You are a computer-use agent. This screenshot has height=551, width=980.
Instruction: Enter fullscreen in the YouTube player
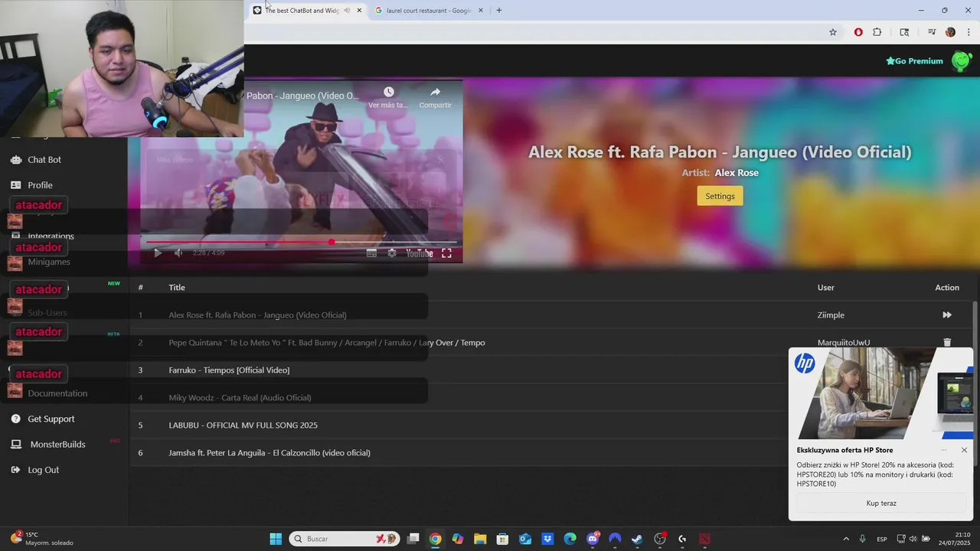click(446, 253)
